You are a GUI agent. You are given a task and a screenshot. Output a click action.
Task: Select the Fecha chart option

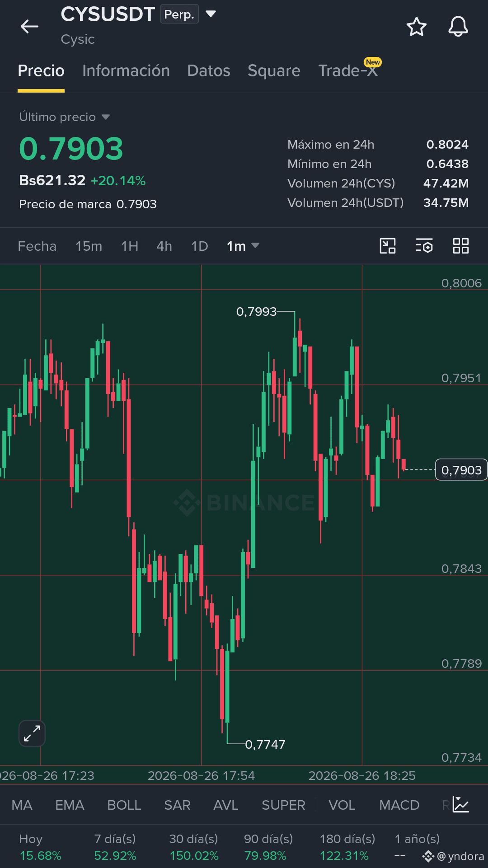point(37,246)
